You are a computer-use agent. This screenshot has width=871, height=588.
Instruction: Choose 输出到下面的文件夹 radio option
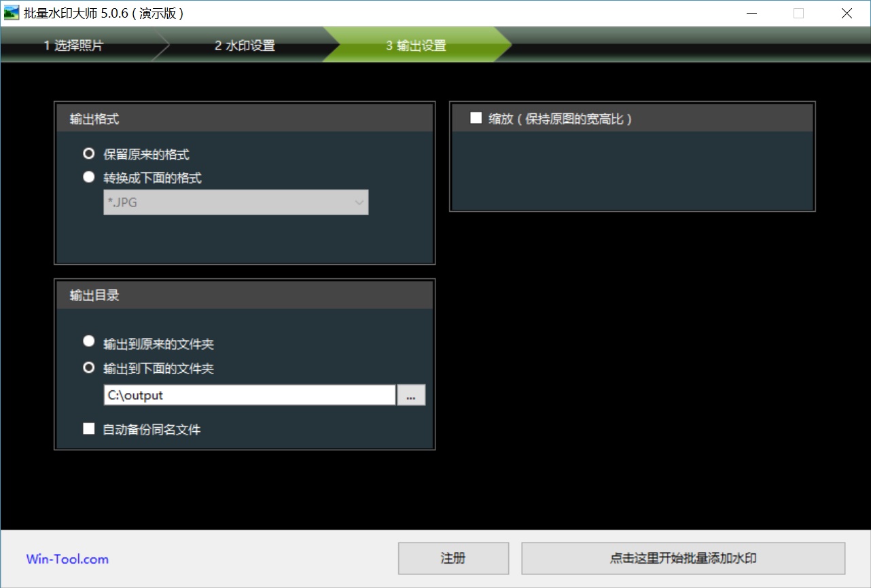pyautogui.click(x=88, y=367)
